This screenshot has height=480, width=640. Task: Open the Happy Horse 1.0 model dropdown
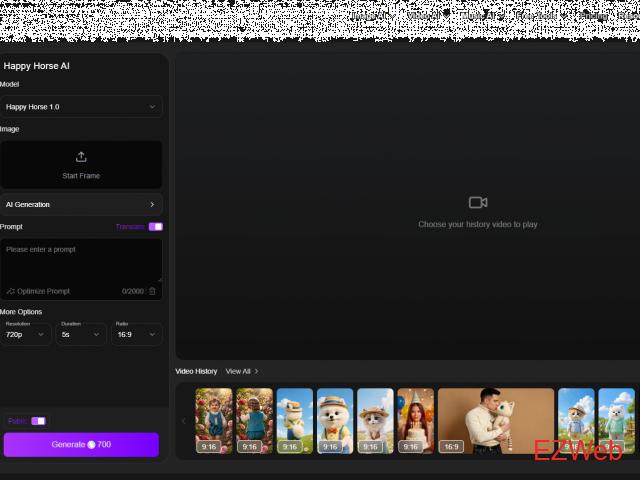[x=81, y=106]
